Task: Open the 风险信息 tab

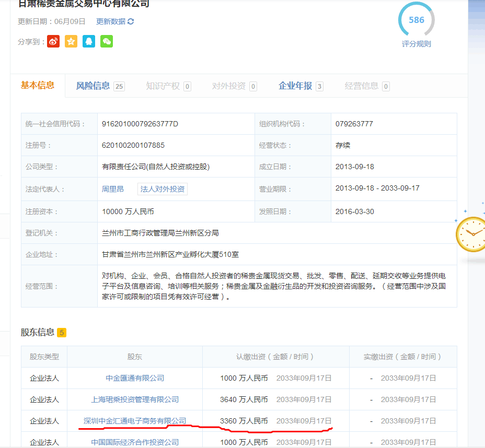Action: [x=93, y=86]
